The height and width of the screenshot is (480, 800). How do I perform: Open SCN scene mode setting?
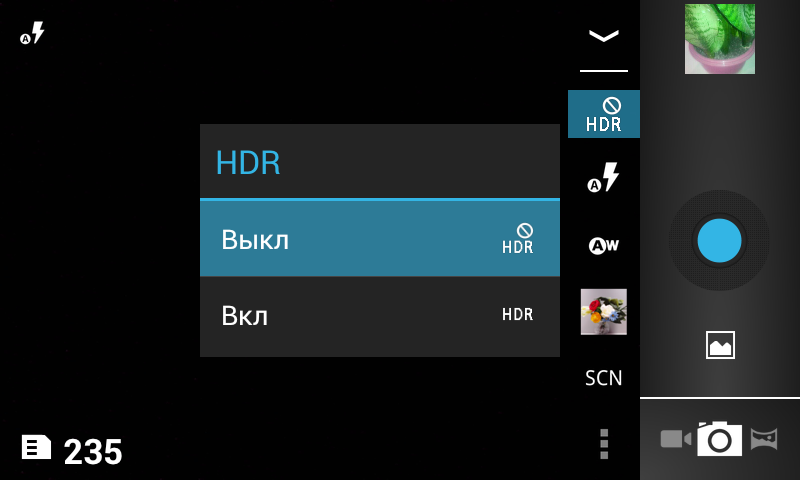tap(604, 378)
